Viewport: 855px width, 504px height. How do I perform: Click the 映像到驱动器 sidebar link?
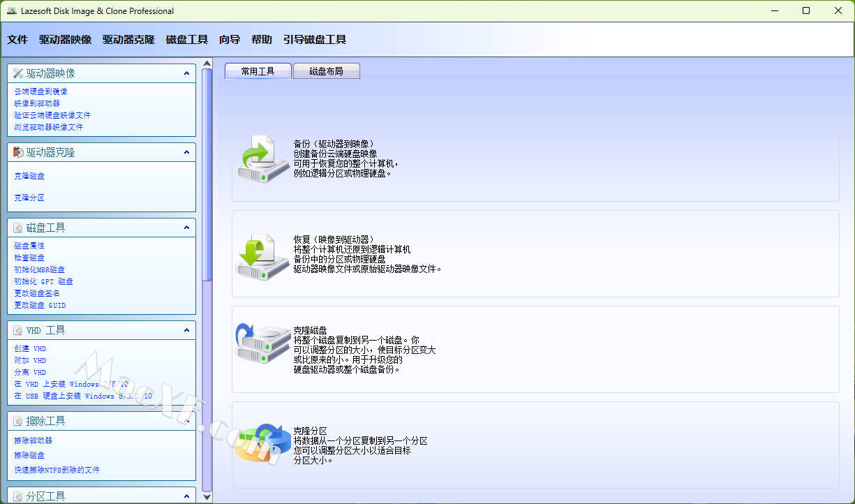click(36, 103)
